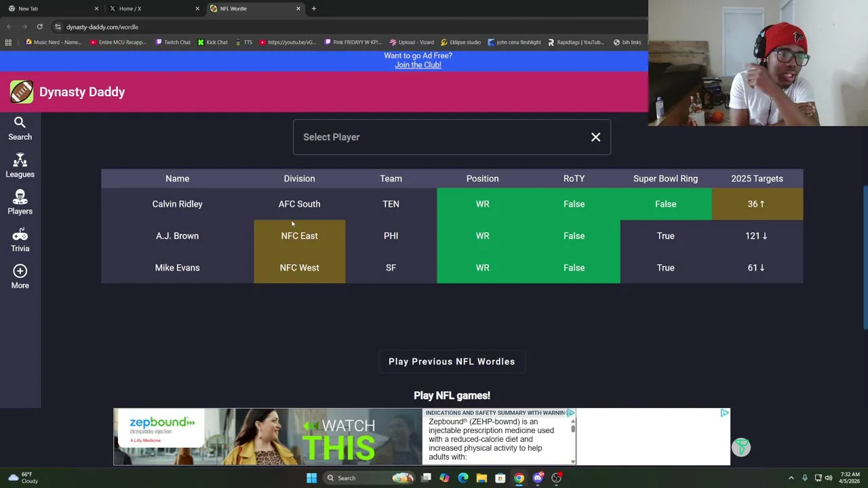Clear the Select Player field with X
This screenshot has width=868, height=488.
(595, 137)
